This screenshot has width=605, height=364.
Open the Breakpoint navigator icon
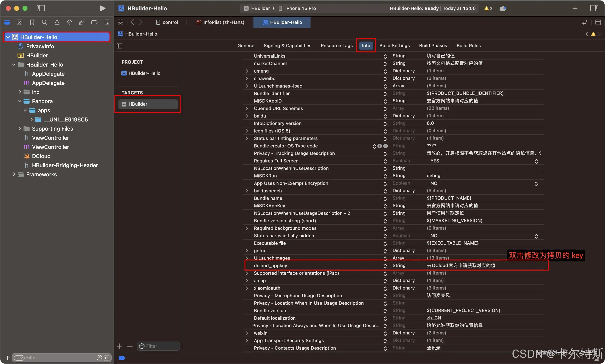click(x=94, y=22)
